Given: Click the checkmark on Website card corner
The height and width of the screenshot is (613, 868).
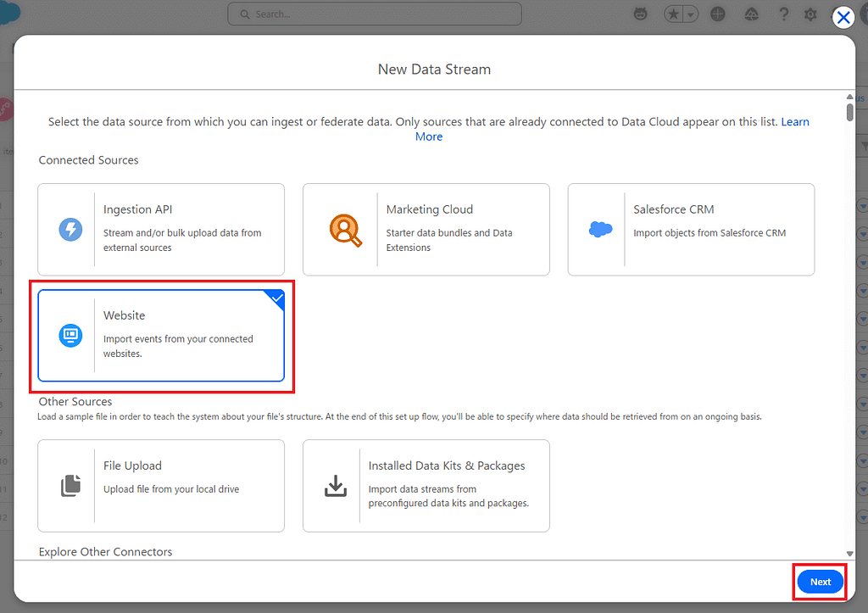Looking at the screenshot, I should (277, 298).
